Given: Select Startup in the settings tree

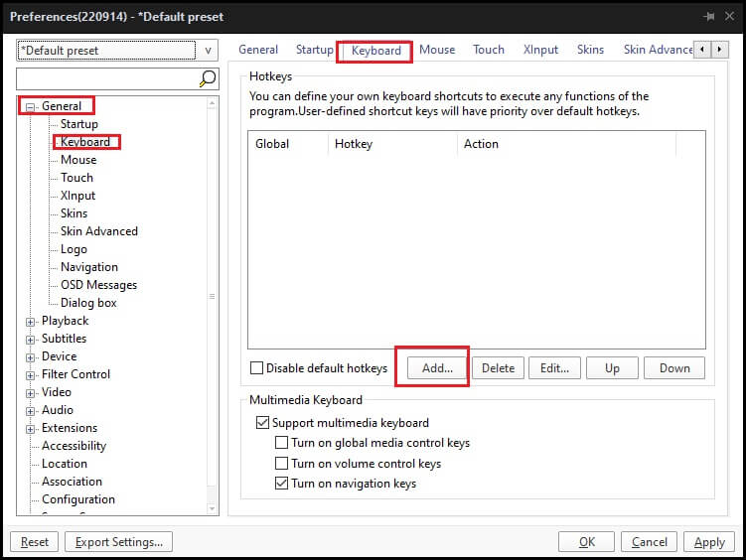Looking at the screenshot, I should [79, 124].
